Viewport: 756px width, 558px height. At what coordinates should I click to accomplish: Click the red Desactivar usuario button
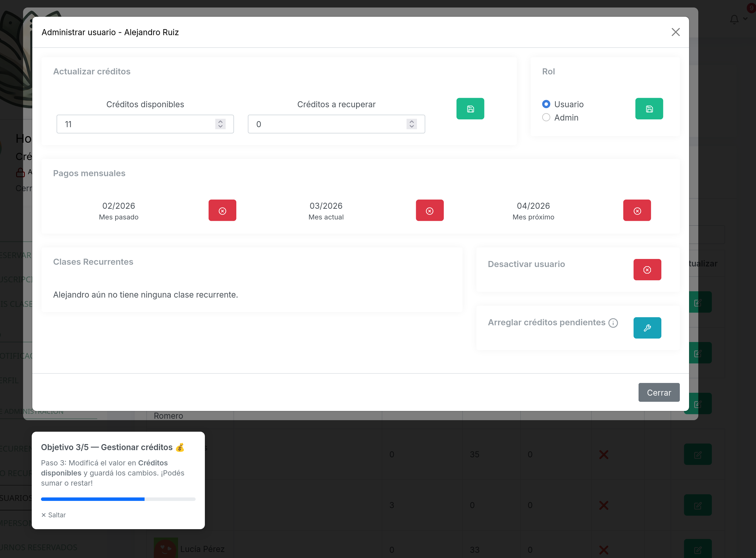click(647, 270)
